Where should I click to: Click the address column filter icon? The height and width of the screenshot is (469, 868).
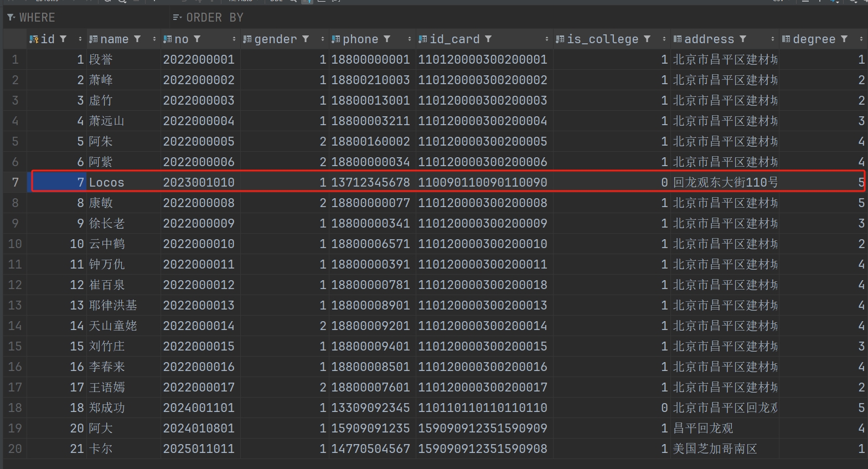pos(743,39)
